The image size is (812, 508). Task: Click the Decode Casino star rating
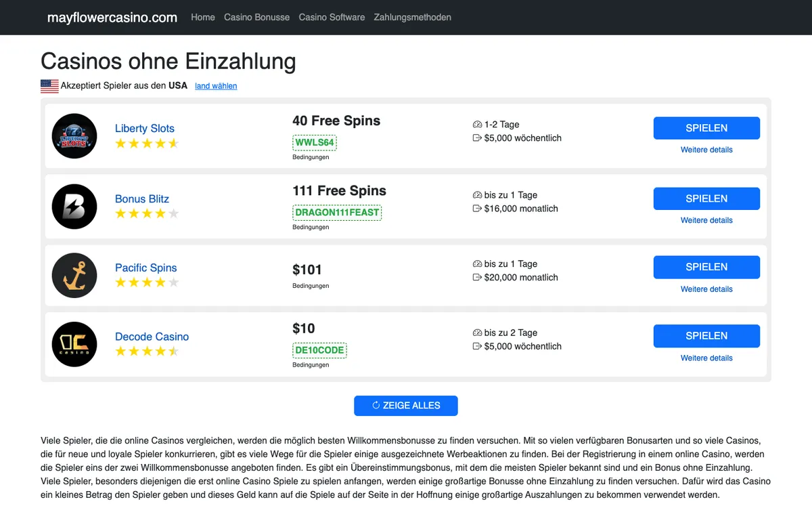point(147,352)
